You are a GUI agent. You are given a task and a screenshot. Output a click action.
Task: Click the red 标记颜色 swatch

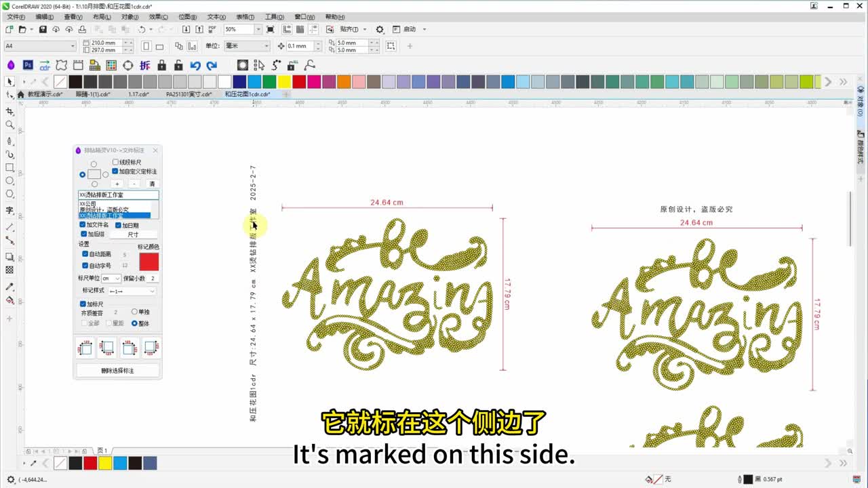(x=149, y=262)
